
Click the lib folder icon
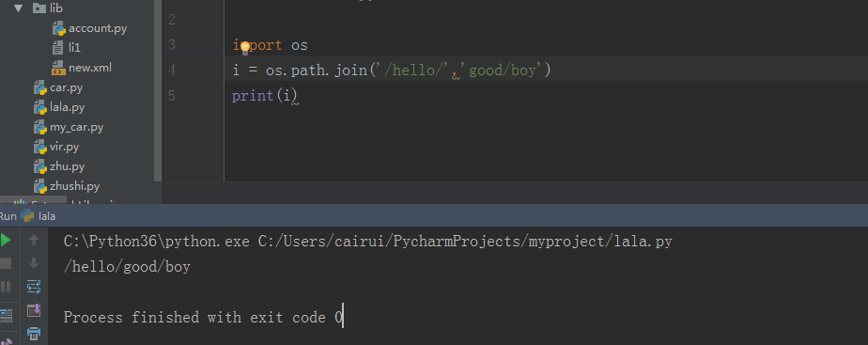[39, 8]
